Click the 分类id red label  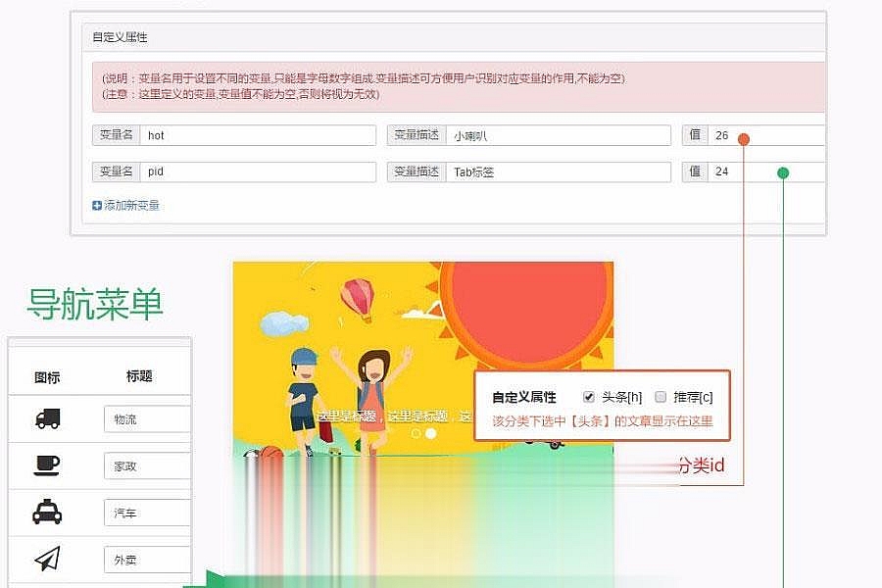tap(701, 465)
